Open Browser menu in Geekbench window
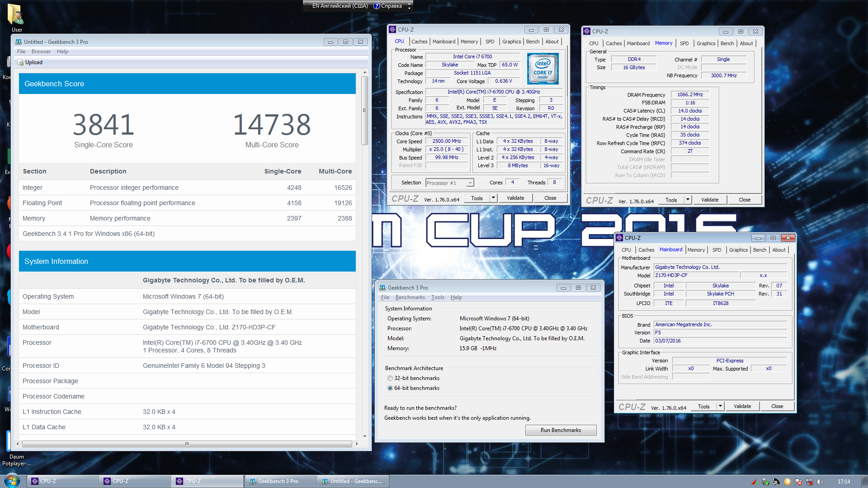 (x=41, y=52)
